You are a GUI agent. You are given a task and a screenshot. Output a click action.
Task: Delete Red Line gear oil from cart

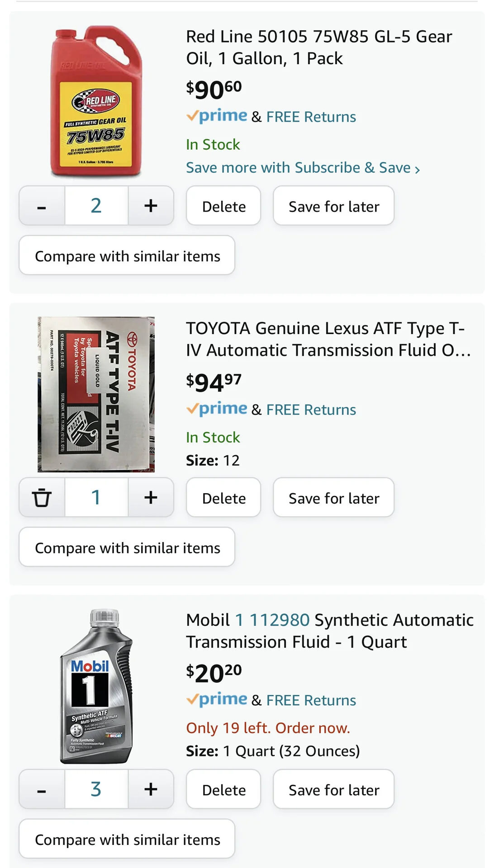tap(223, 206)
